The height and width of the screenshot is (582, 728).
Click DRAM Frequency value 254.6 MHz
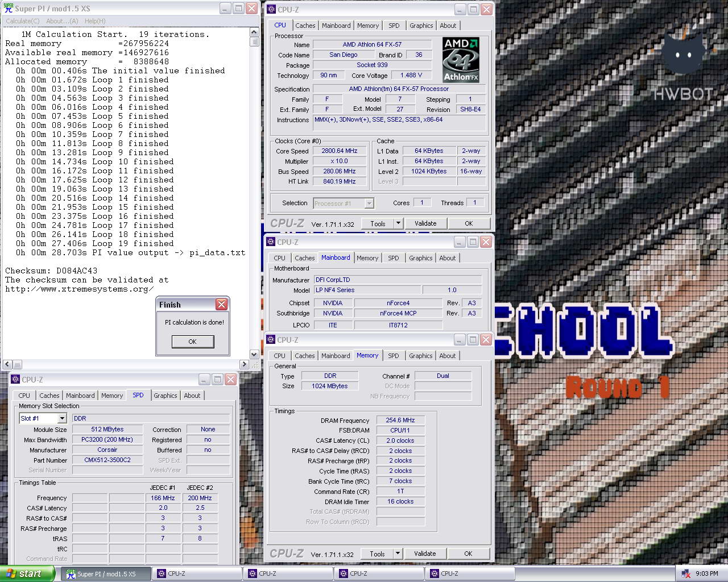pos(400,421)
